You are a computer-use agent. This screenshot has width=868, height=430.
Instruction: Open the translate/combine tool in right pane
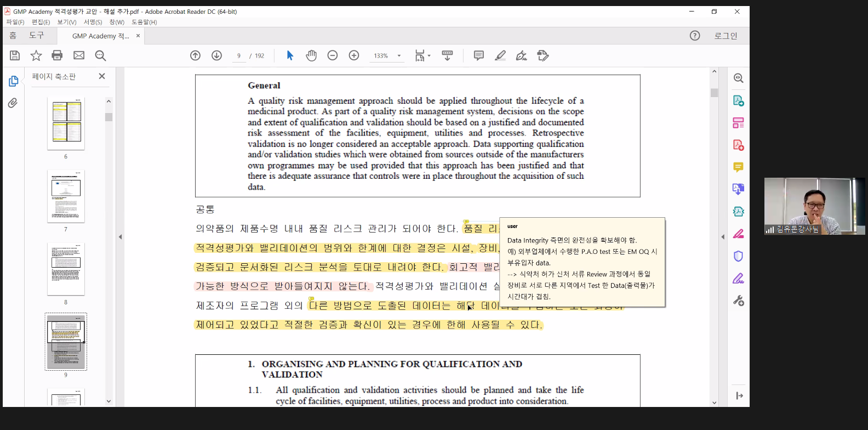tap(739, 189)
